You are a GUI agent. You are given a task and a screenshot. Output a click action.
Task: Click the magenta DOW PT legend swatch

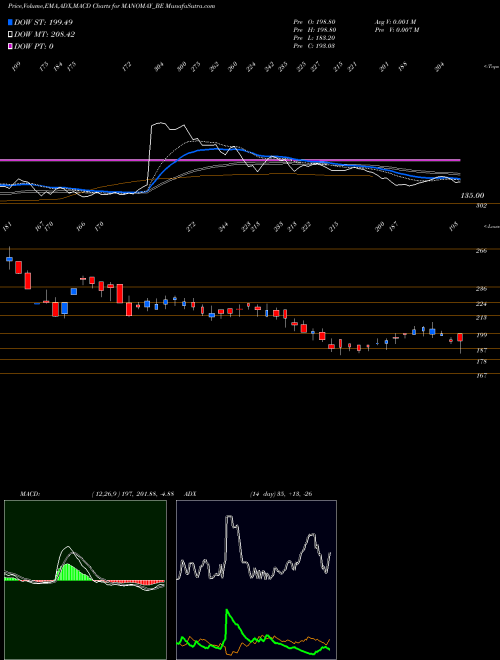pos(10,46)
